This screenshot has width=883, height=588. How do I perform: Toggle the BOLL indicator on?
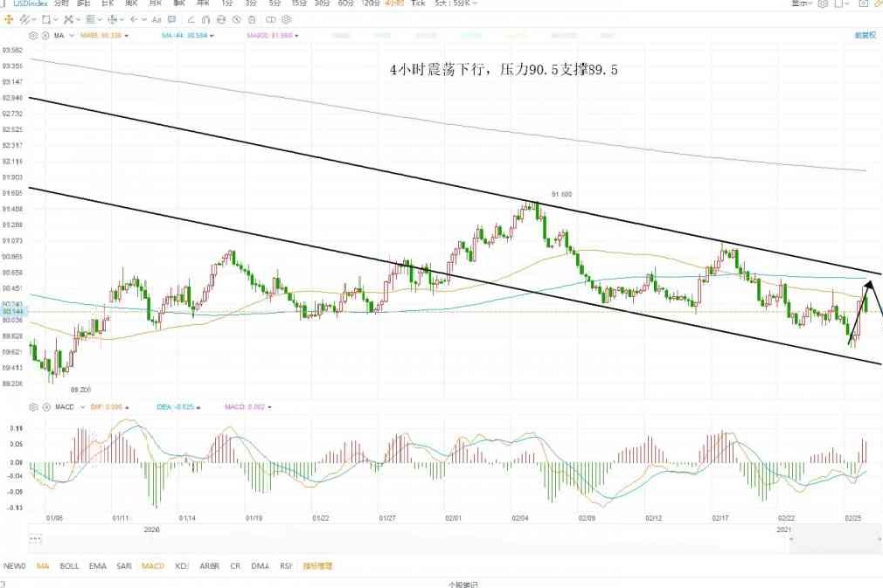pos(69,566)
